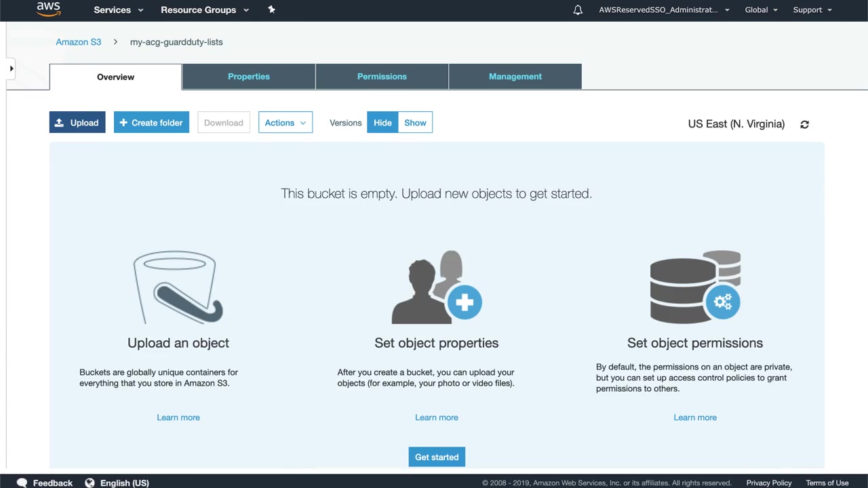Click the AWS logo home icon

[x=49, y=9]
